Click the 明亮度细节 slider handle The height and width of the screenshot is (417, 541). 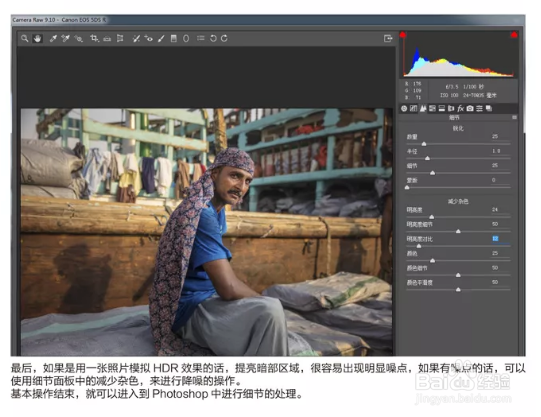click(x=458, y=231)
